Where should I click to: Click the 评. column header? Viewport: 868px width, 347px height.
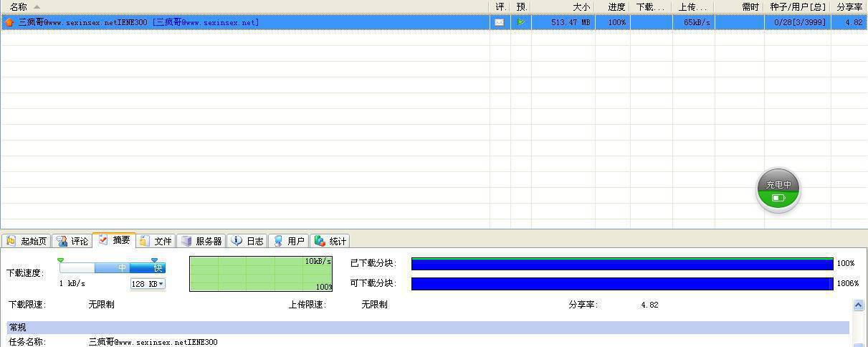coord(500,6)
